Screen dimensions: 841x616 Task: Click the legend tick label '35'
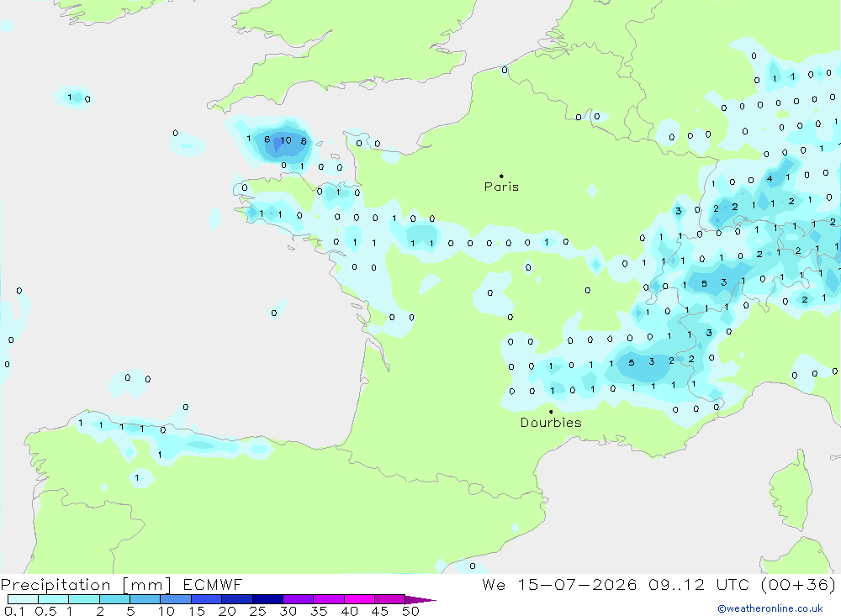pyautogui.click(x=319, y=611)
